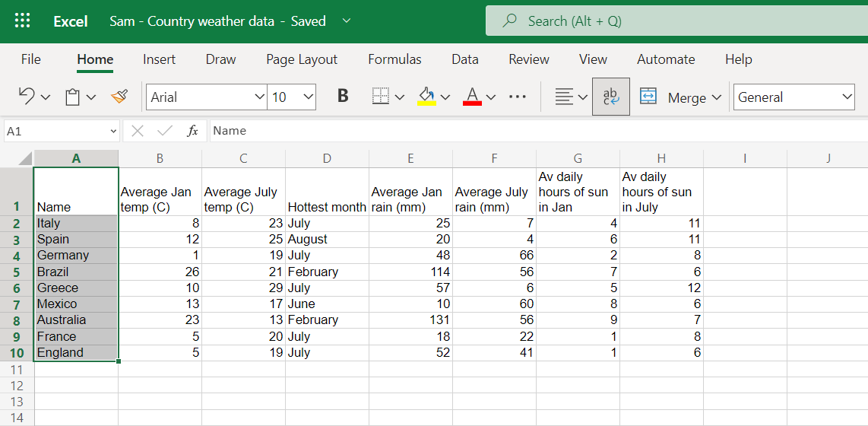Screen dimensions: 868x426
Task: Open the Page Layout tab
Action: (x=302, y=59)
